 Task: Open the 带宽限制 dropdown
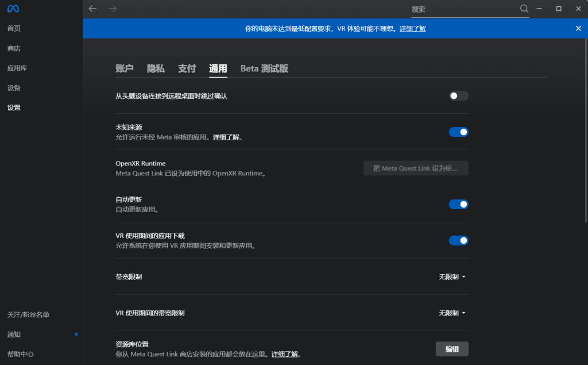pos(452,276)
